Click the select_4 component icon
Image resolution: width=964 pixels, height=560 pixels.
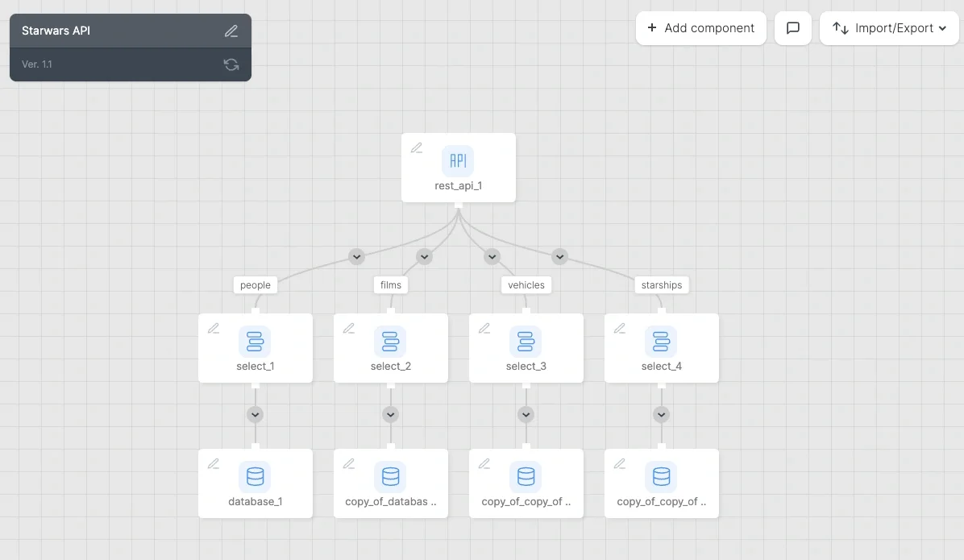coord(661,341)
